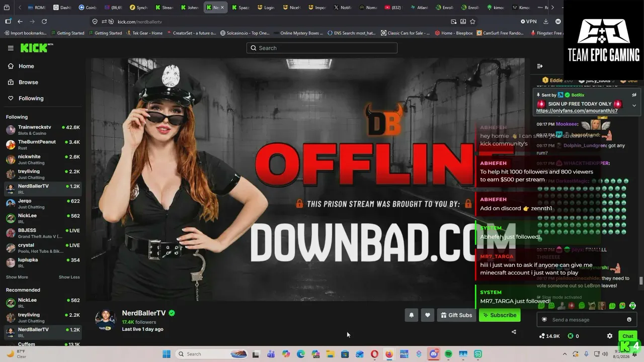Screen dimensions: 644x362
Task: Click NerdBallerTV profile avatar below video
Action: point(105,320)
